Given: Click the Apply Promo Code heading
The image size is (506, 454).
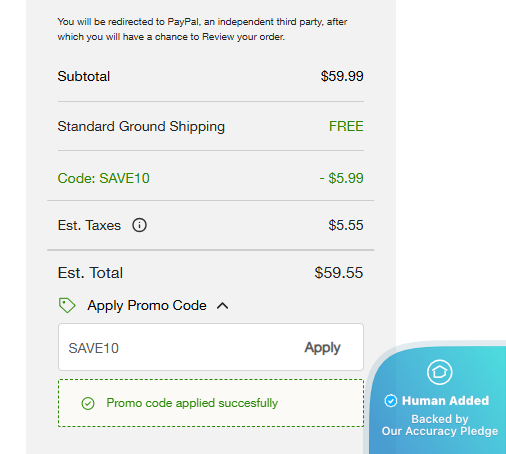Looking at the screenshot, I should point(147,305).
